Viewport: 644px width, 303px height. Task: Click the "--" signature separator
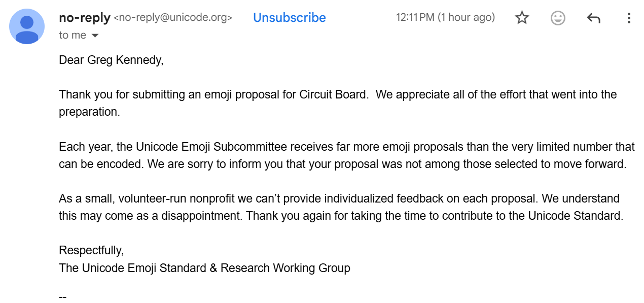(x=63, y=296)
